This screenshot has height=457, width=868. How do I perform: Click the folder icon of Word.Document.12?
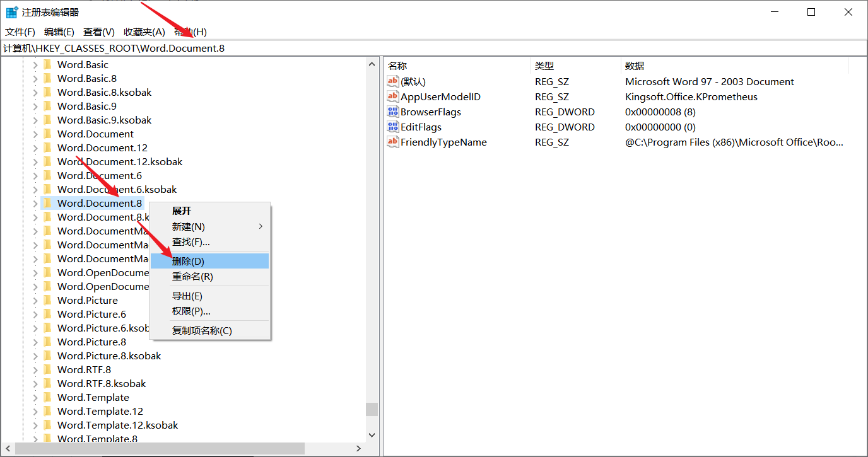(x=47, y=148)
